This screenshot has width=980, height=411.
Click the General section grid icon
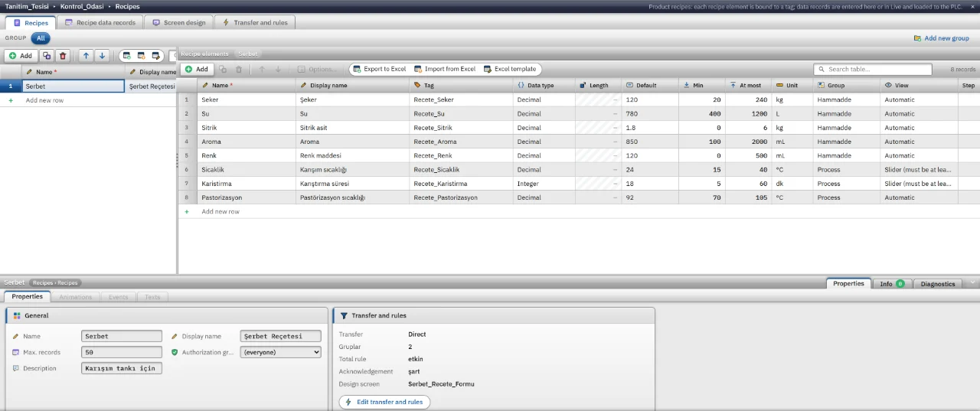point(17,315)
